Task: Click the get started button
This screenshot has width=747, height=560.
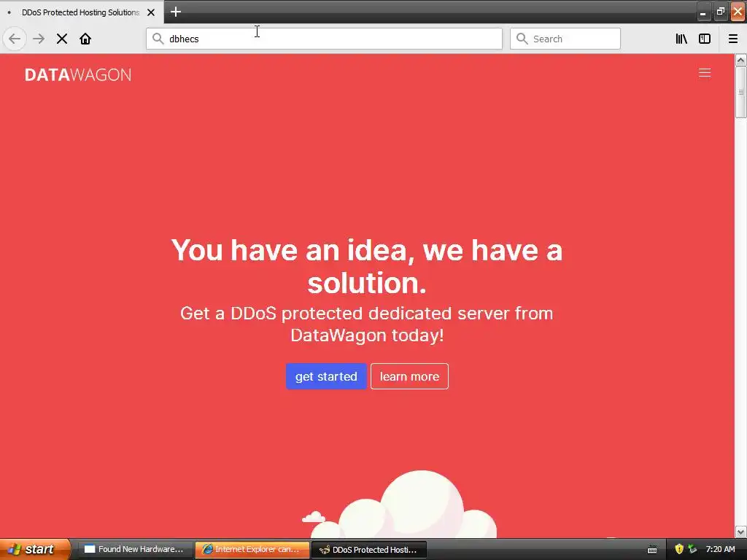Action: click(x=326, y=376)
